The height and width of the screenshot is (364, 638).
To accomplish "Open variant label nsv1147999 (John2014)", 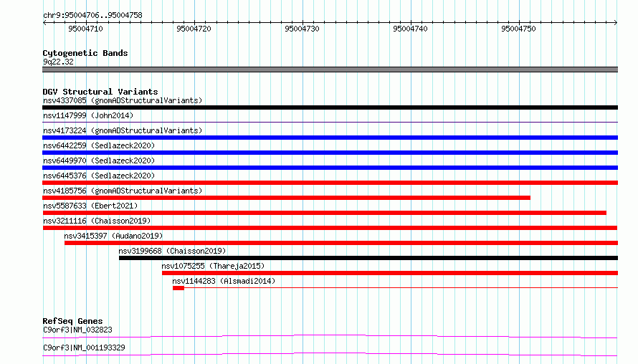I will [x=88, y=115].
